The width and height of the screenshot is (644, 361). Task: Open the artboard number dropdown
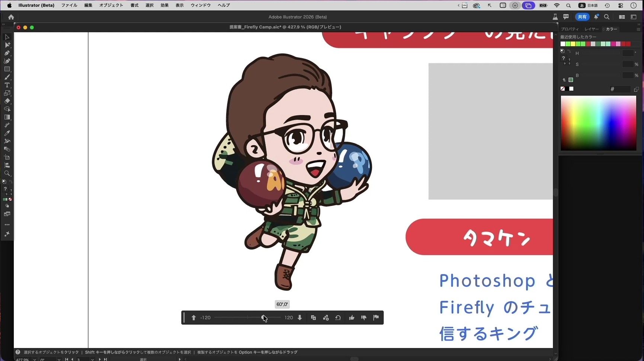(92, 360)
